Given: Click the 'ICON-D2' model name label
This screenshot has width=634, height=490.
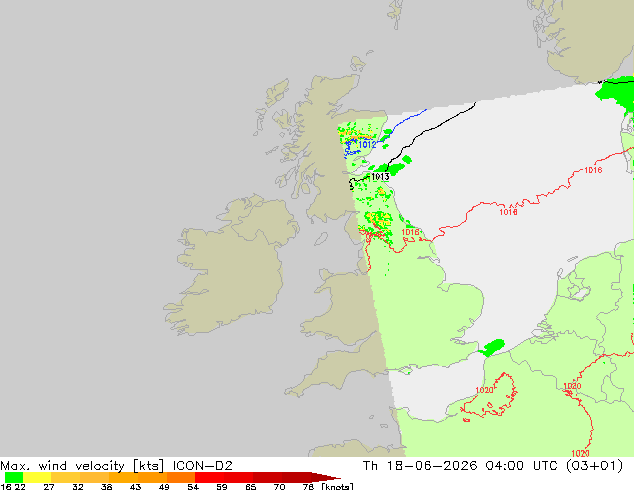Looking at the screenshot, I should pos(203,466).
